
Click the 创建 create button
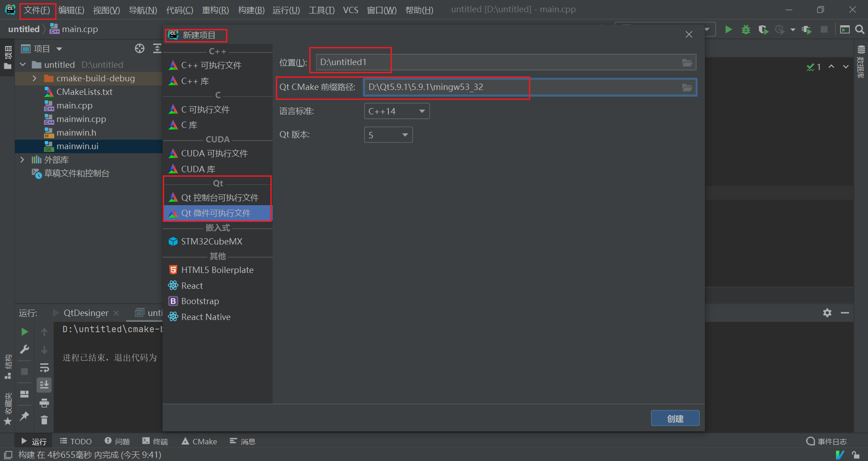tap(675, 418)
